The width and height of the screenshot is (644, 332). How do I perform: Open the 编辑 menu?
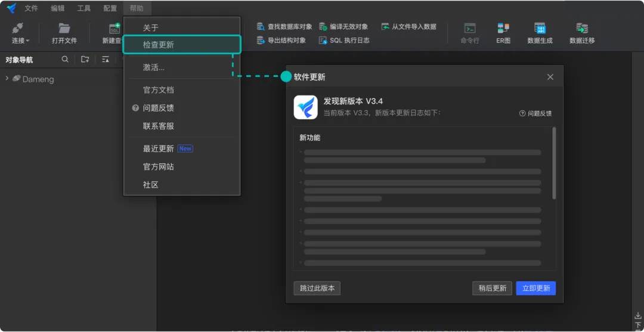[x=57, y=8]
